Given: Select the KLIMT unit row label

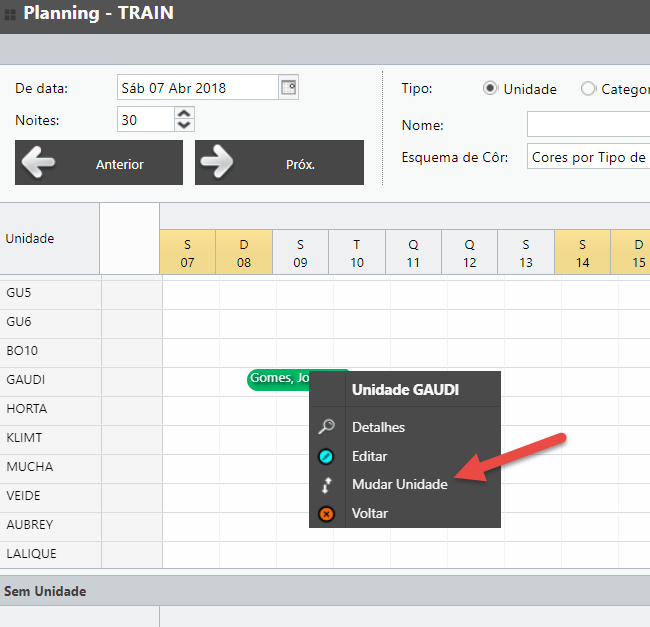Looking at the screenshot, I should (x=25, y=438).
